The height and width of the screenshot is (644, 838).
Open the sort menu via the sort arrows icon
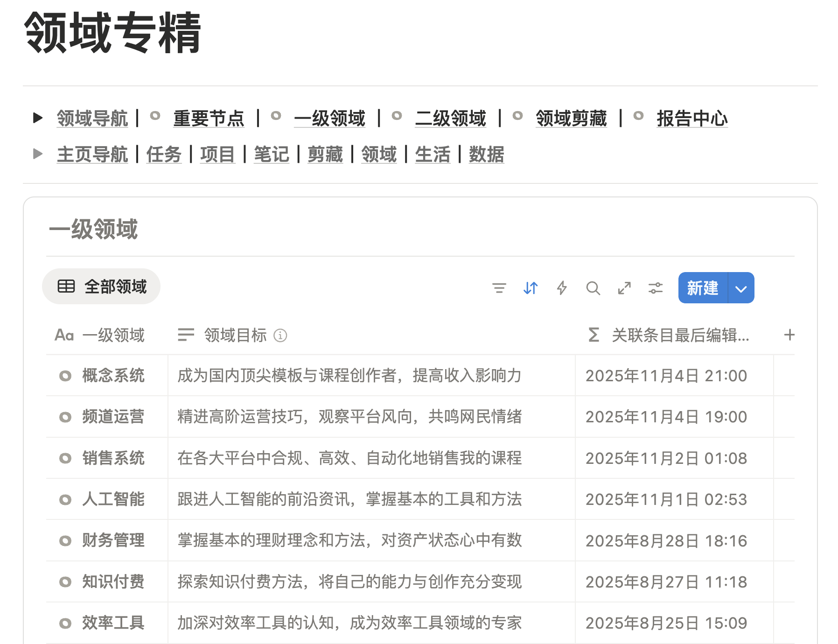pyautogui.click(x=531, y=288)
